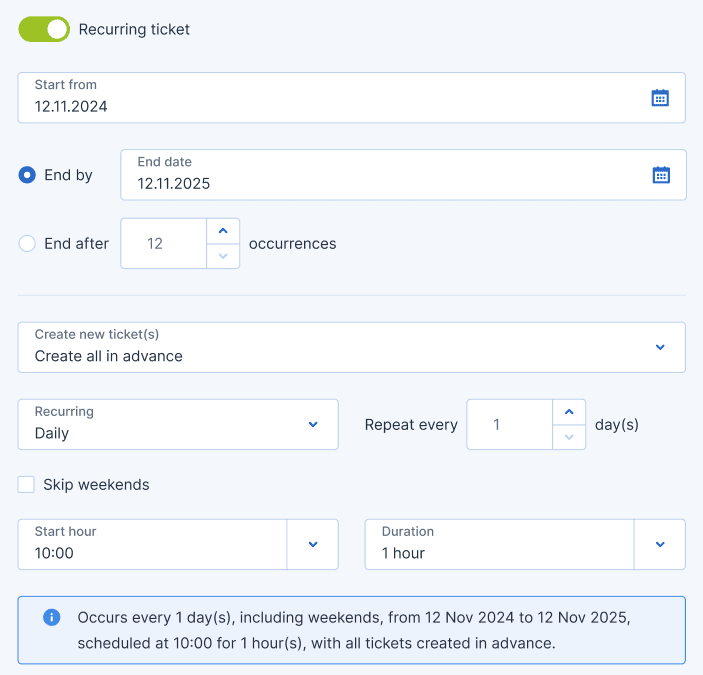Focus the occurrences number field

tap(163, 244)
